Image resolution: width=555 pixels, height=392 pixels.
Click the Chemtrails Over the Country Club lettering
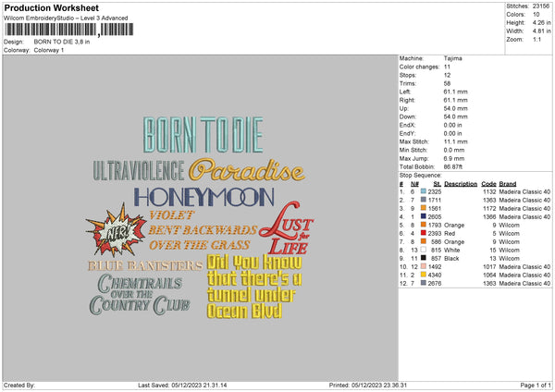click(x=140, y=294)
